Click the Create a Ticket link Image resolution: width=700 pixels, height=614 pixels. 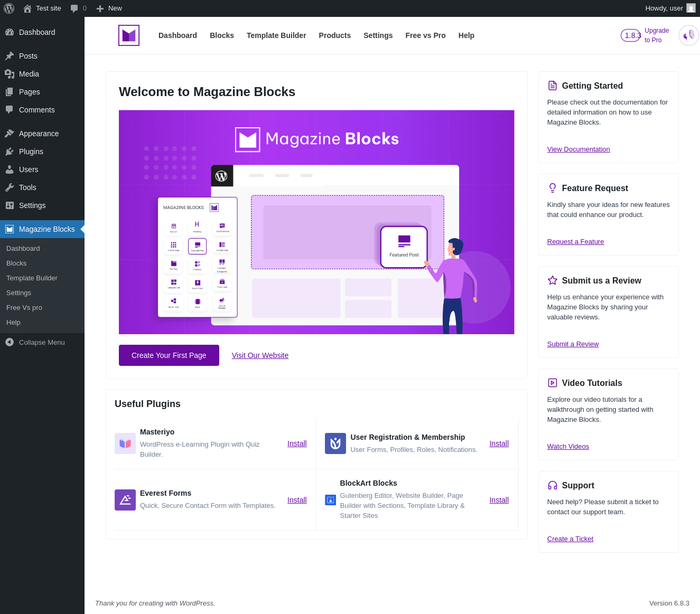570,539
